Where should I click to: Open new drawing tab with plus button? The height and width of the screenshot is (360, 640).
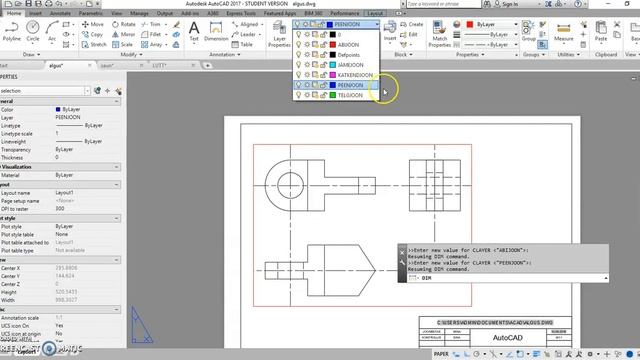207,65
